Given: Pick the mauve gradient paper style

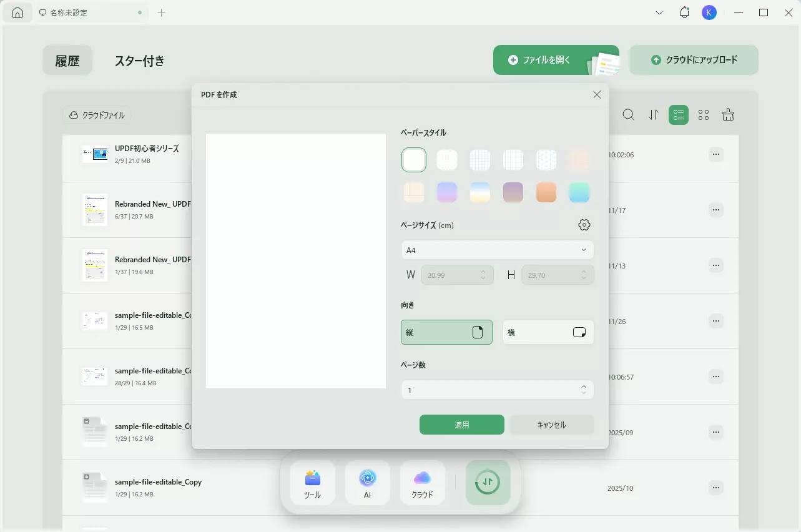Looking at the screenshot, I should click(513, 192).
